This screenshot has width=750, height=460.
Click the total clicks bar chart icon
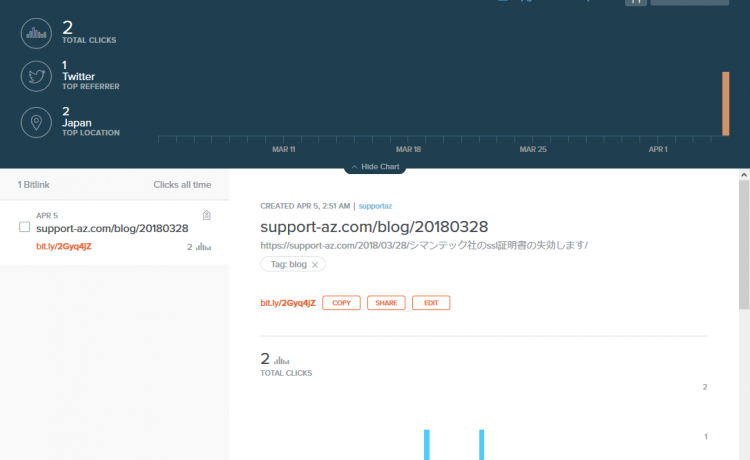coord(36,33)
